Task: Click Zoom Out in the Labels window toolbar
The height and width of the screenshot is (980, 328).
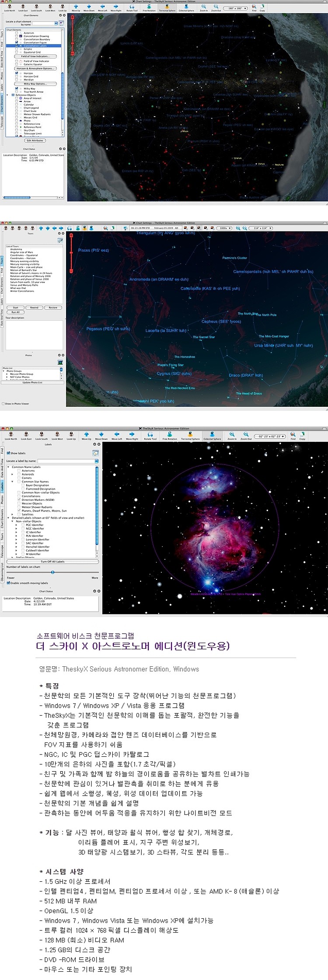Action: tap(246, 436)
